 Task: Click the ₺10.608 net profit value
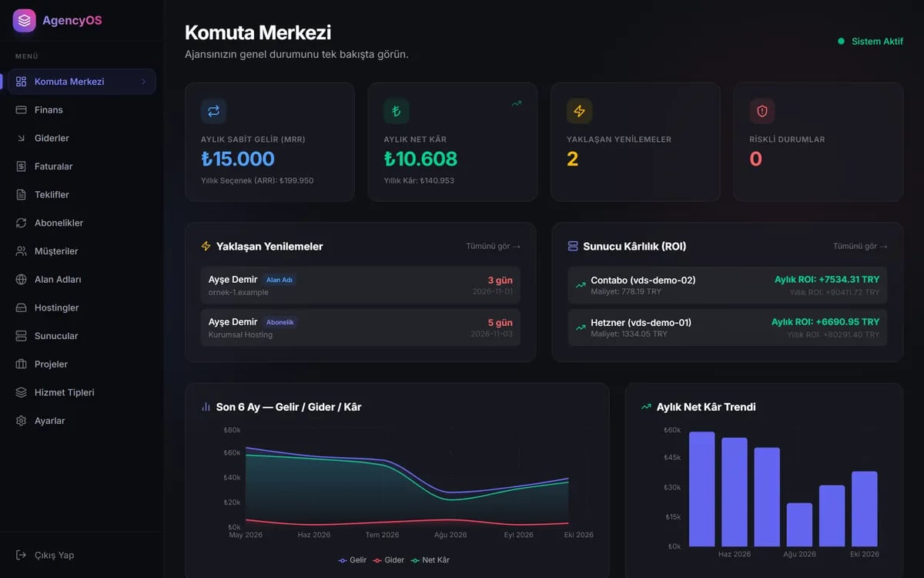point(420,159)
